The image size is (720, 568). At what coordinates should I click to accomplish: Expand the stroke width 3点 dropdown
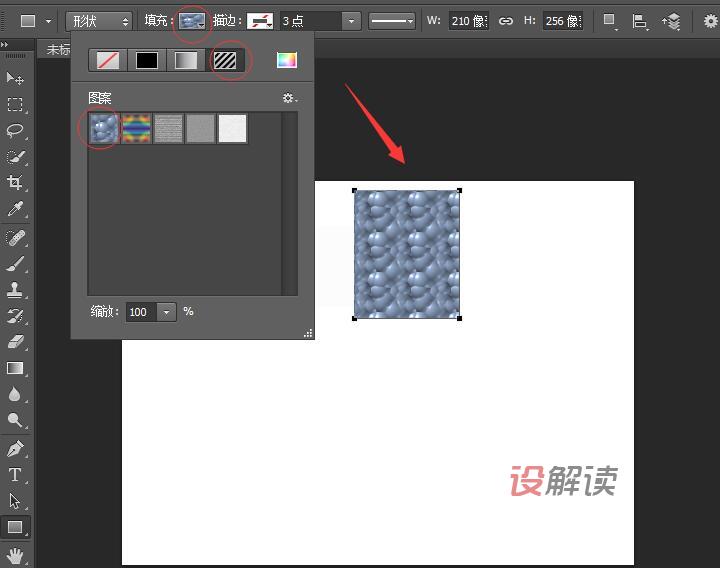tap(350, 20)
